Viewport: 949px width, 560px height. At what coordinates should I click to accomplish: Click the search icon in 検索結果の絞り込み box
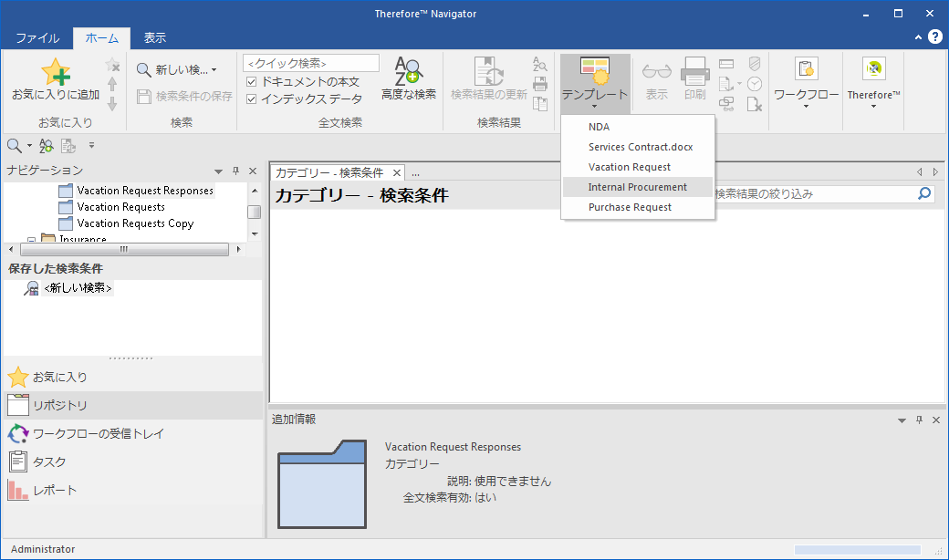(x=924, y=193)
